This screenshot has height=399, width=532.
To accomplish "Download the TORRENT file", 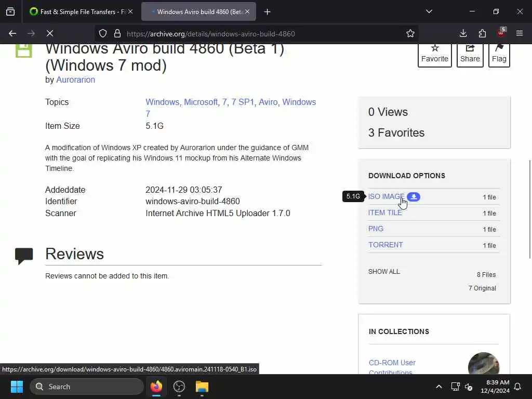I will 386,245.
